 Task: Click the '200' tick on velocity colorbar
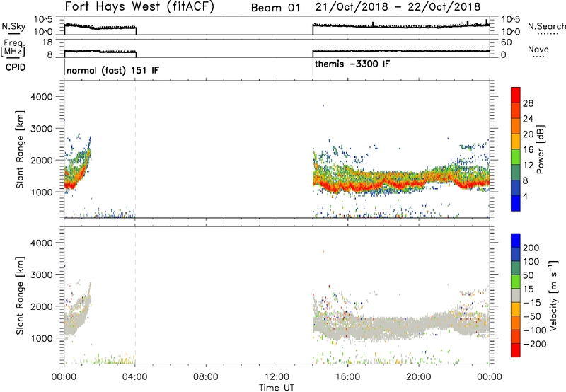pos(531,248)
